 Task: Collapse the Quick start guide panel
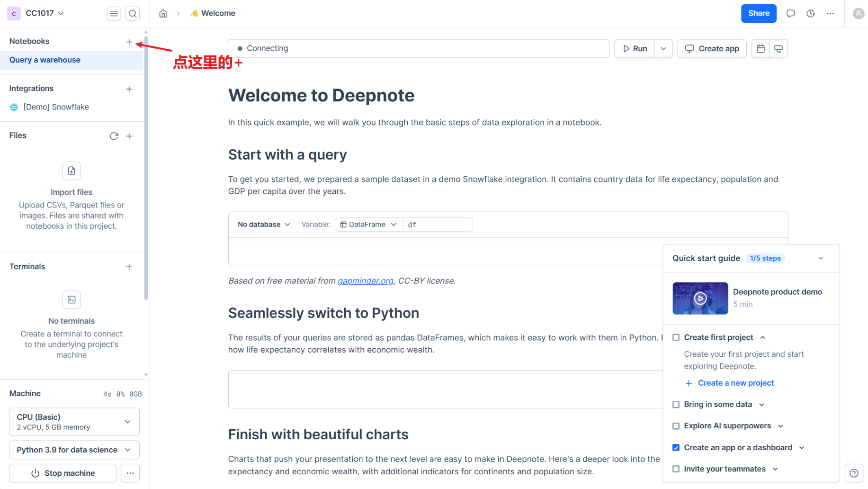coord(821,258)
